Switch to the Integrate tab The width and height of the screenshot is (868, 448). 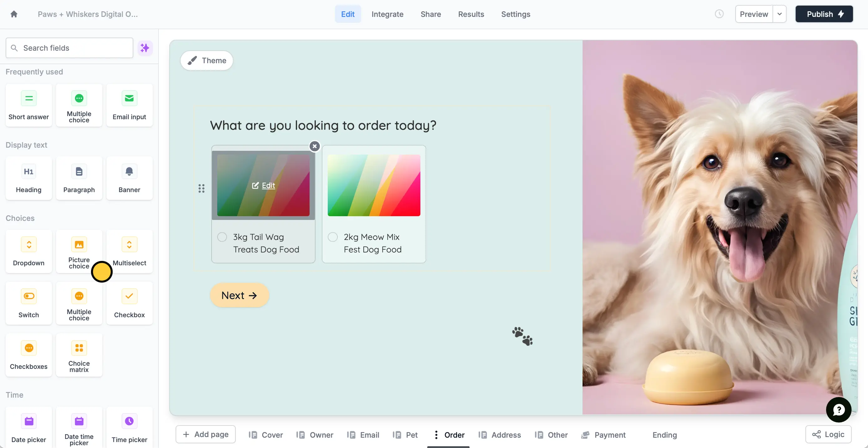click(387, 14)
